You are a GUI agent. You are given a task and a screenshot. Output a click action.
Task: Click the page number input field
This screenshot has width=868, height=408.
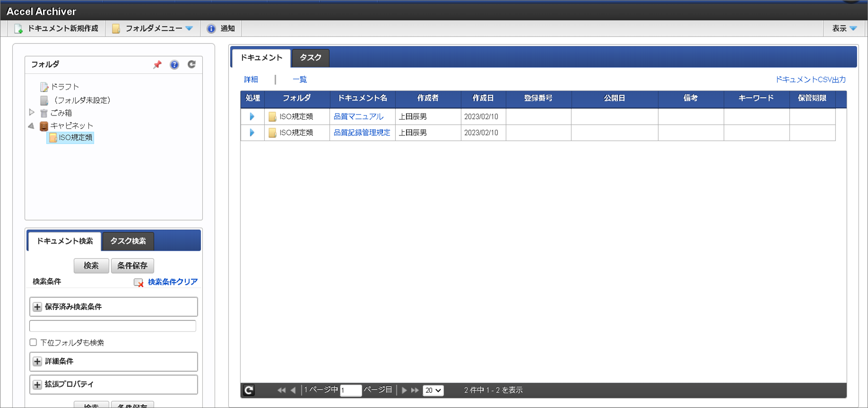(351, 390)
